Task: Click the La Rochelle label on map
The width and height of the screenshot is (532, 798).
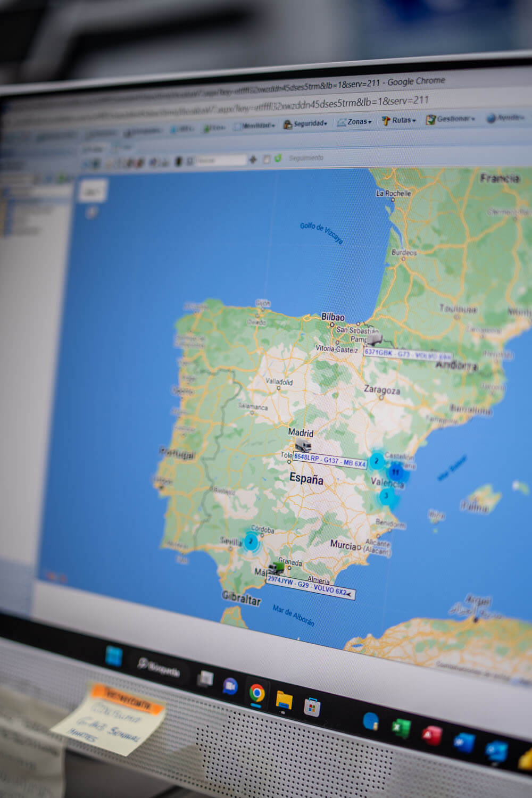Action: (x=393, y=193)
